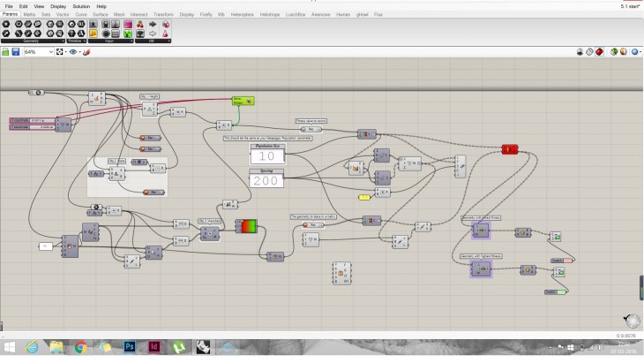Toggle the eye-shaped named views icon
This screenshot has height=363, width=644.
click(x=73, y=52)
